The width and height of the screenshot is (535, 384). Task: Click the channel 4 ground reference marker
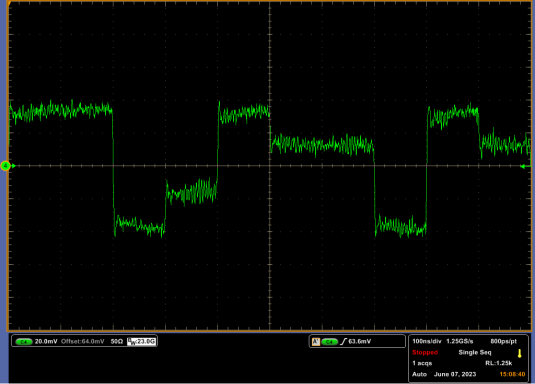click(x=5, y=166)
